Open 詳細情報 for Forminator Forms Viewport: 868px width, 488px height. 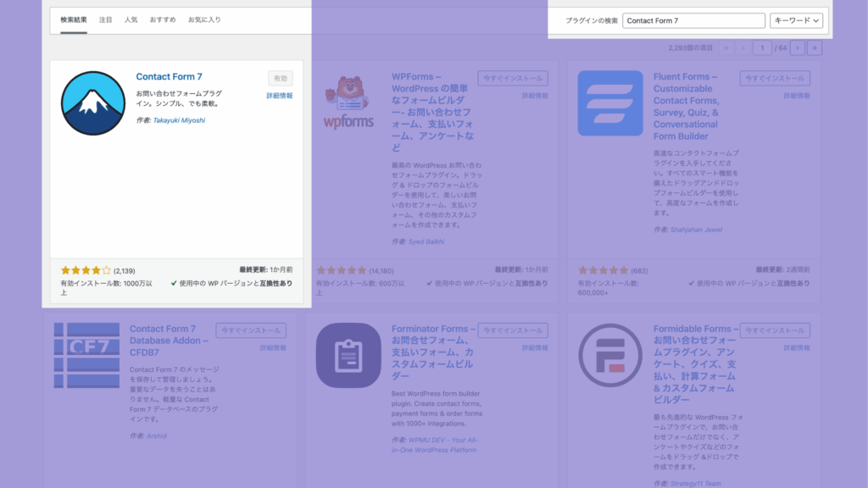[x=535, y=348]
